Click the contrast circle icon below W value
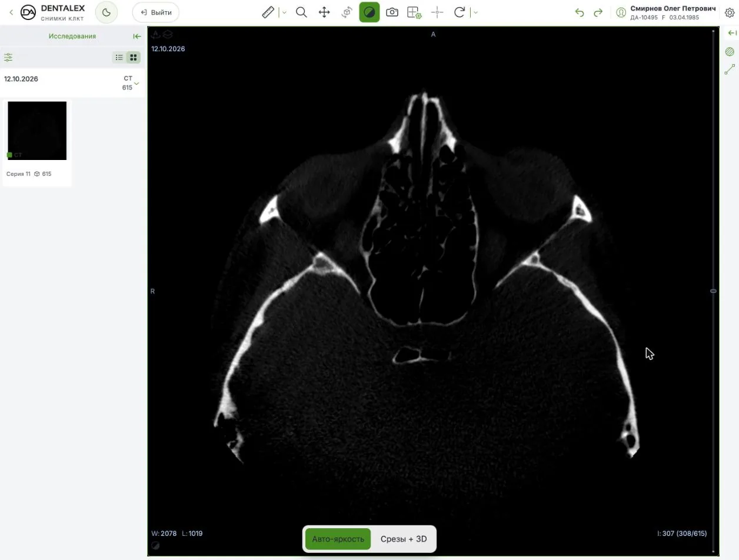This screenshot has width=739, height=560. [x=155, y=545]
